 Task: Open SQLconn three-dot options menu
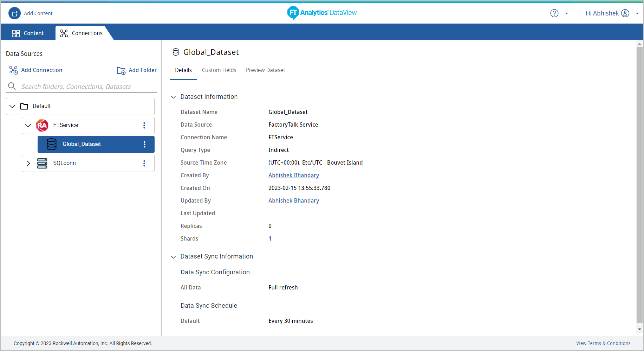(144, 164)
